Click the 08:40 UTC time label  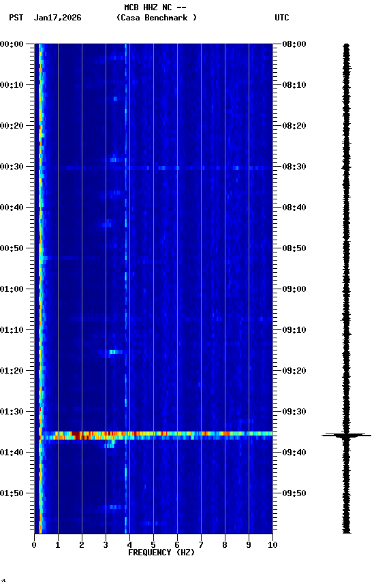294,208
